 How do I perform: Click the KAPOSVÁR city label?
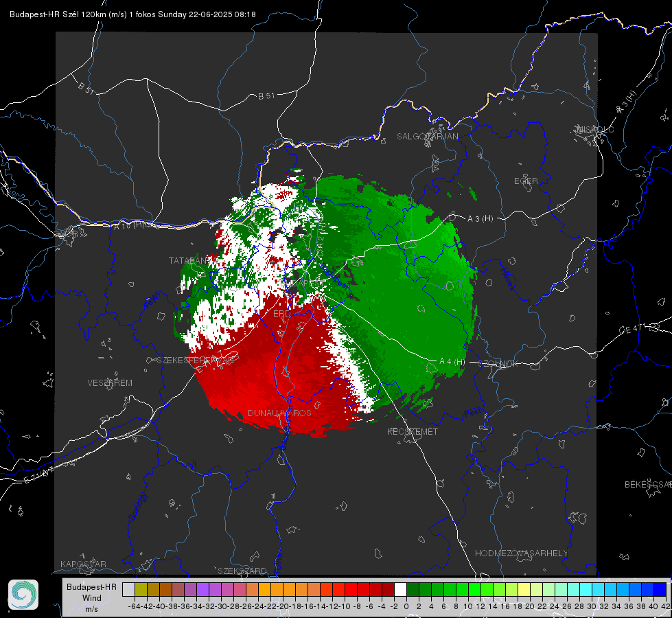coord(83,564)
